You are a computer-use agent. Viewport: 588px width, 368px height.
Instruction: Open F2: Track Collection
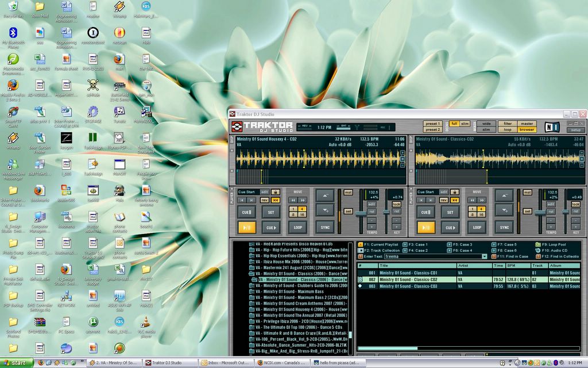point(379,251)
